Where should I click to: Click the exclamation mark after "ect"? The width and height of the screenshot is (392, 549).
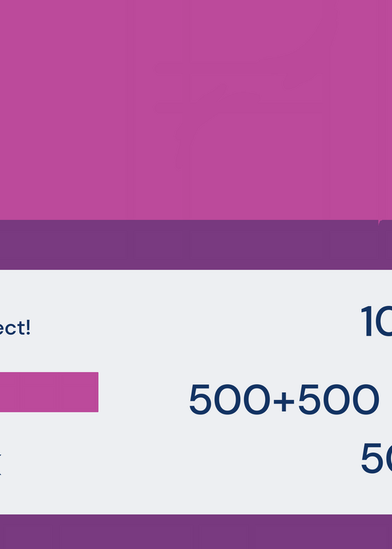28,328
